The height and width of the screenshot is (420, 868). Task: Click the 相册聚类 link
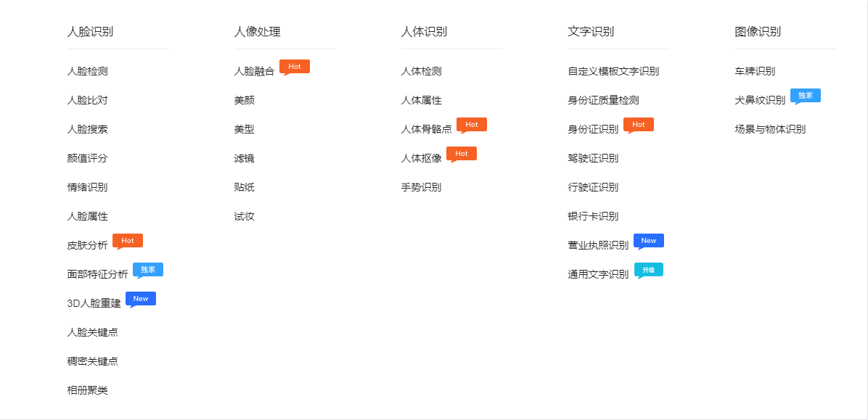click(87, 390)
